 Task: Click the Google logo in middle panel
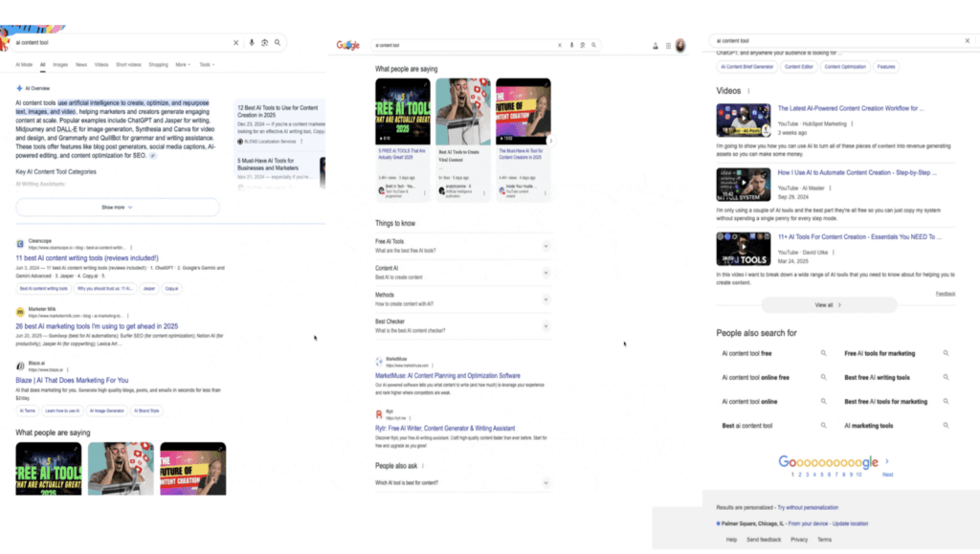click(347, 45)
